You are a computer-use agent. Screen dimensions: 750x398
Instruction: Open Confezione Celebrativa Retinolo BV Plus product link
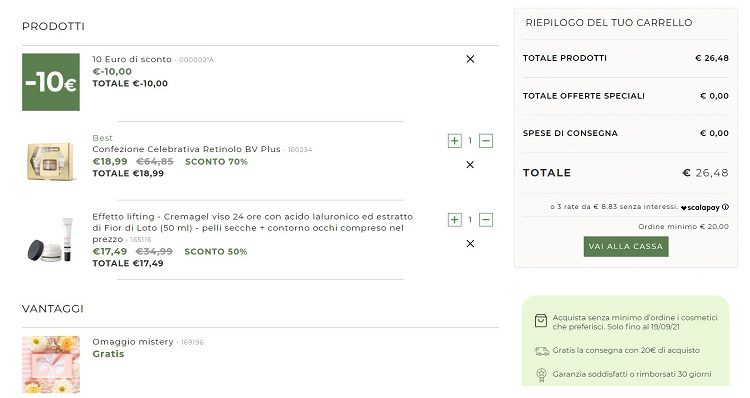(x=186, y=149)
